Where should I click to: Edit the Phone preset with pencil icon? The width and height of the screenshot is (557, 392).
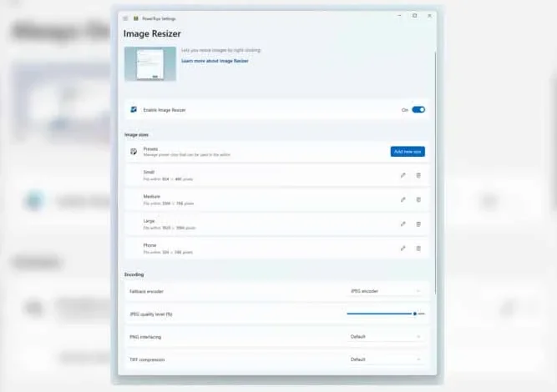coord(403,249)
